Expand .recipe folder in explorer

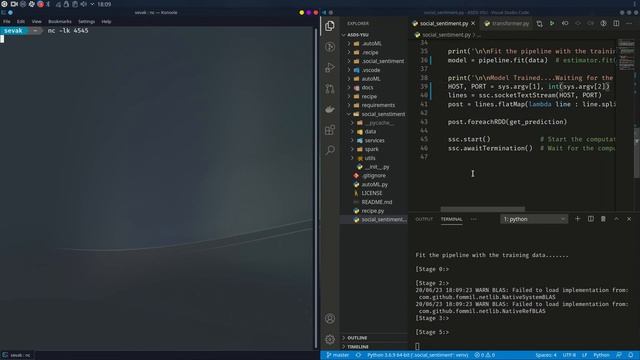(373, 52)
